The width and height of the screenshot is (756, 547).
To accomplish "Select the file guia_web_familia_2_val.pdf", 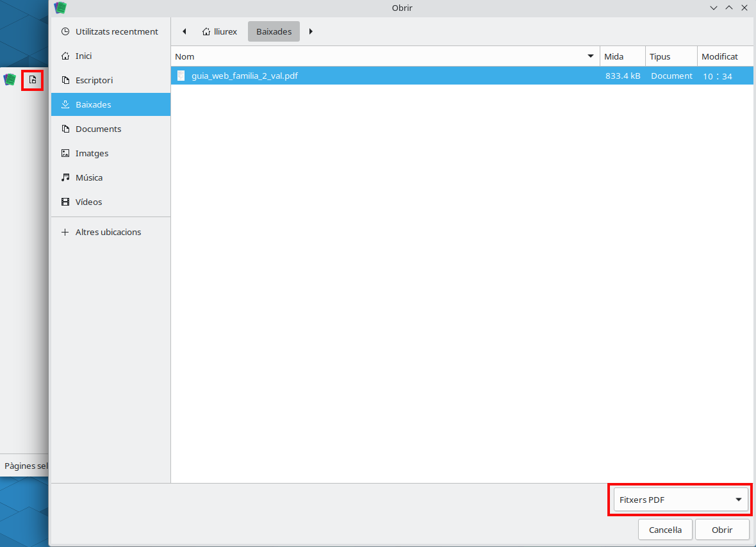I will coord(462,76).
